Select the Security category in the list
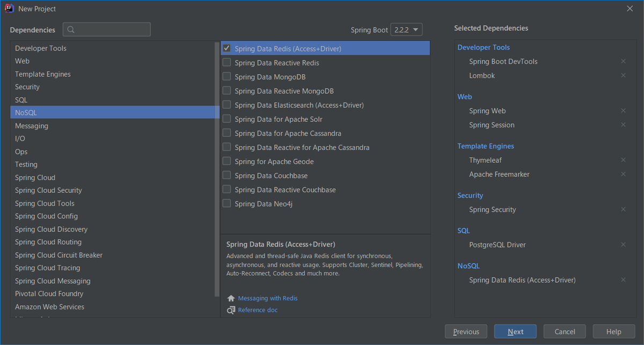The width and height of the screenshot is (644, 345). pyautogui.click(x=112, y=87)
